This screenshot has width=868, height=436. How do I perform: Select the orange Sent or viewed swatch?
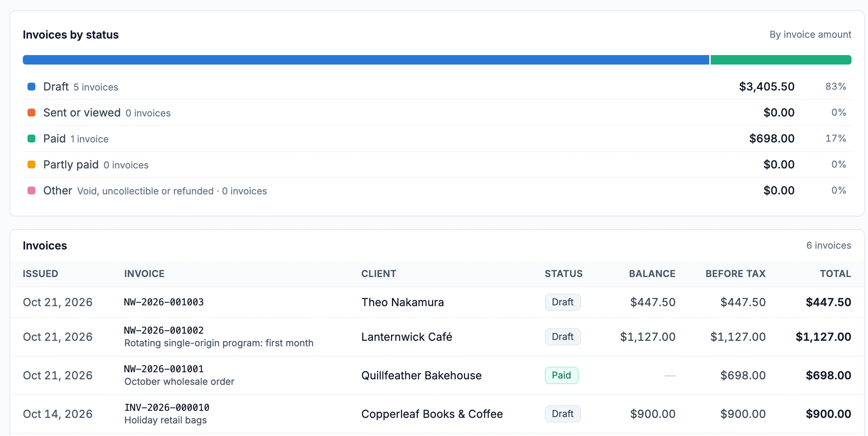tap(31, 113)
